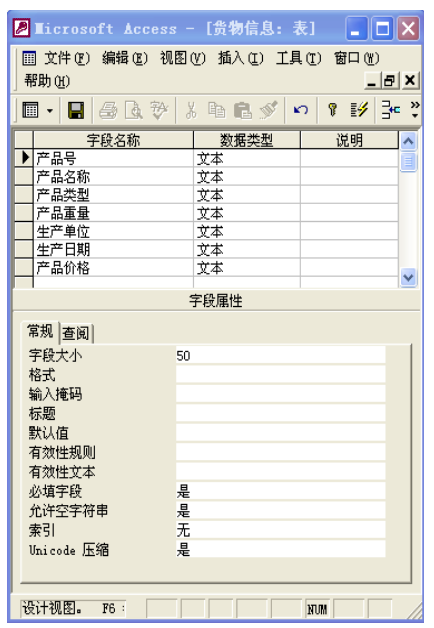Click data type 文本 for 产品名称
The width and height of the screenshot is (434, 628).
247,176
